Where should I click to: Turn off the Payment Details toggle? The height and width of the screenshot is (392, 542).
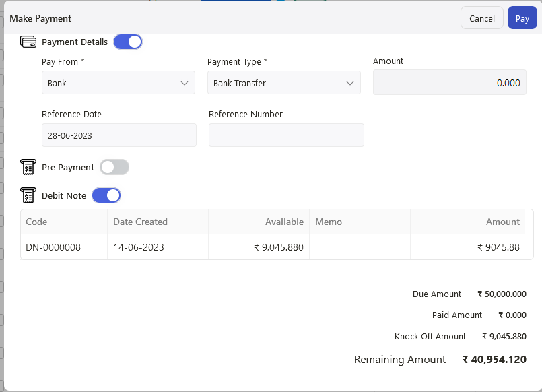tap(128, 42)
